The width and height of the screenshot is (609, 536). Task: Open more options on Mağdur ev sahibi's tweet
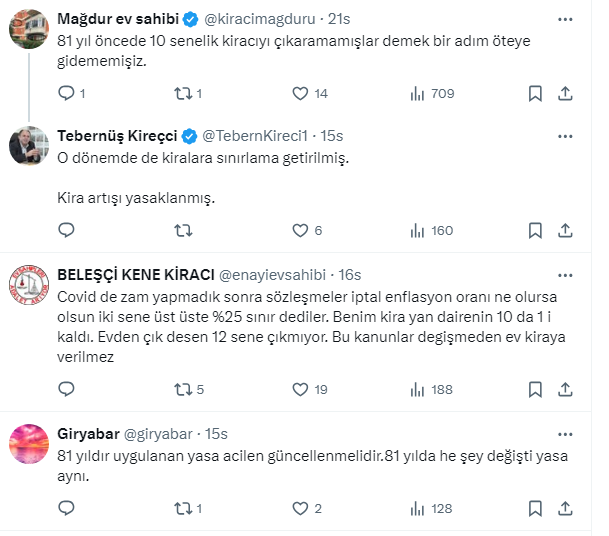tap(567, 19)
